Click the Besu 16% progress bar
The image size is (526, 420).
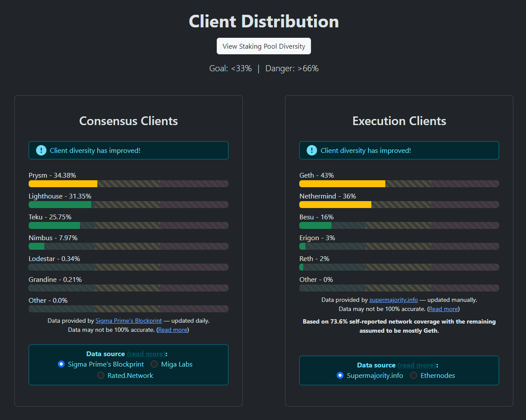point(399,225)
